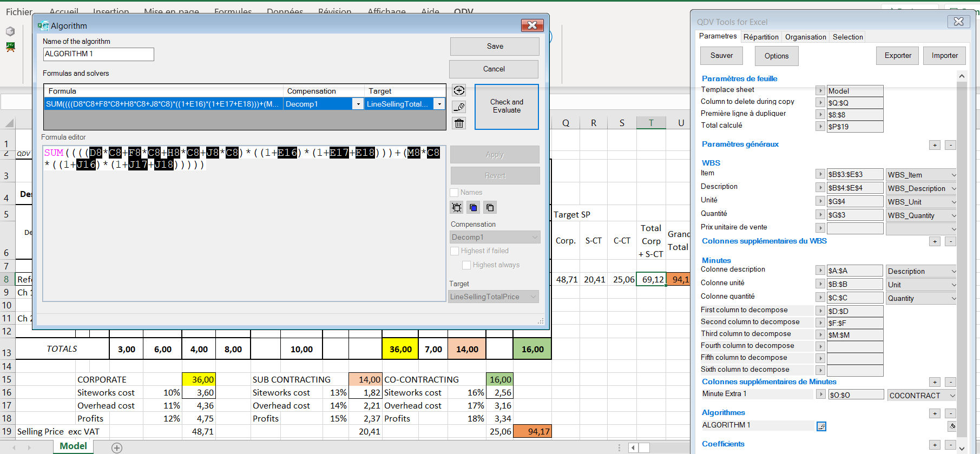Select the formula row starting with SUM
The height and width of the screenshot is (454, 980).
(x=163, y=104)
